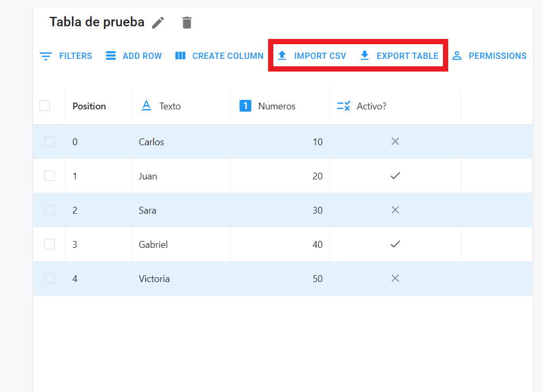543x392 pixels.
Task: Toggle Activo cross in Carlos row
Action: [x=395, y=141]
